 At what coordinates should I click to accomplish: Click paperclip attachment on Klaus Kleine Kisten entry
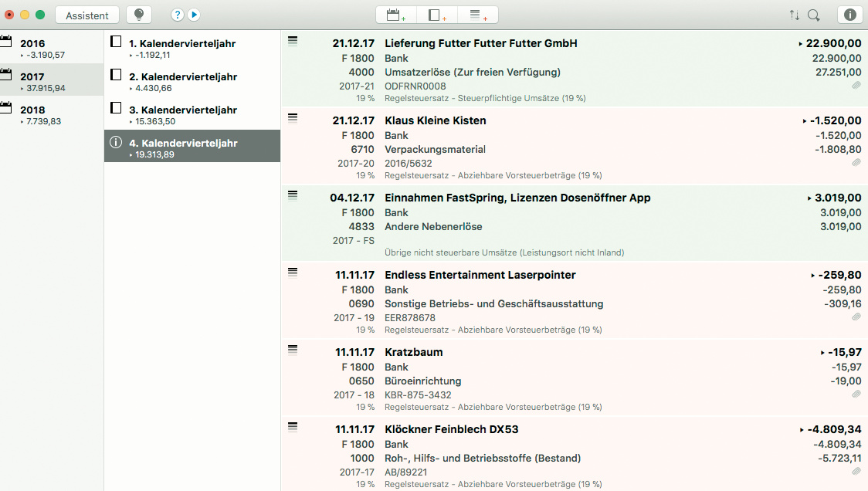coord(856,163)
